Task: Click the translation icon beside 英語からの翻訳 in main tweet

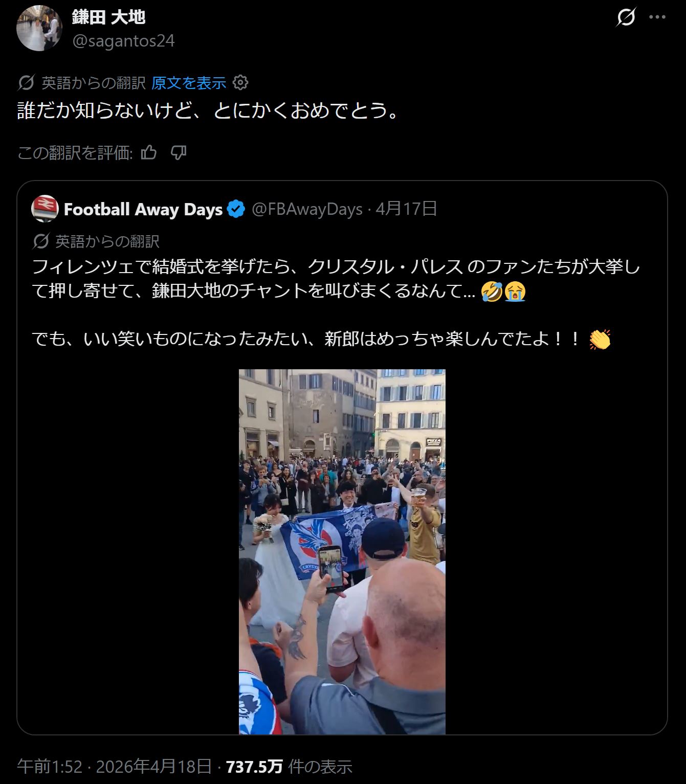Action: tap(26, 82)
